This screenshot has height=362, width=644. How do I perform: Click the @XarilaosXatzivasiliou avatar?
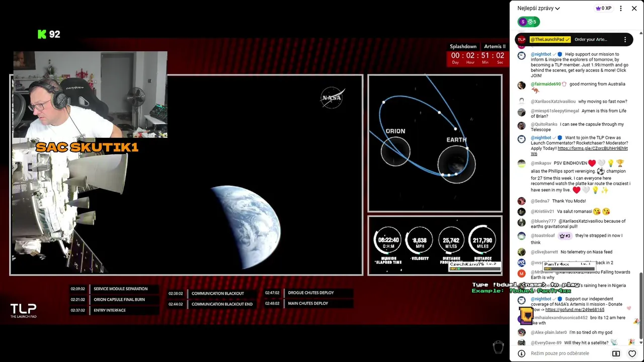[x=521, y=102]
